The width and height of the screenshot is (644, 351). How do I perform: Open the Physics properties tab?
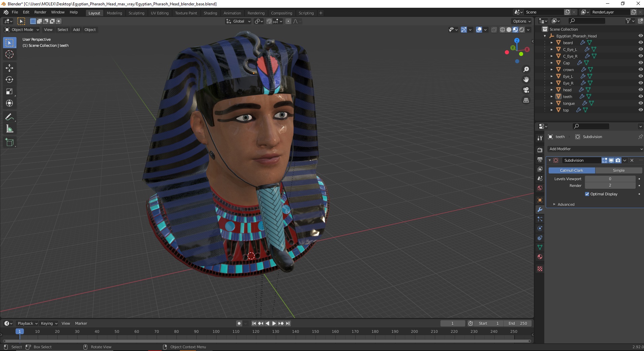pos(540,228)
